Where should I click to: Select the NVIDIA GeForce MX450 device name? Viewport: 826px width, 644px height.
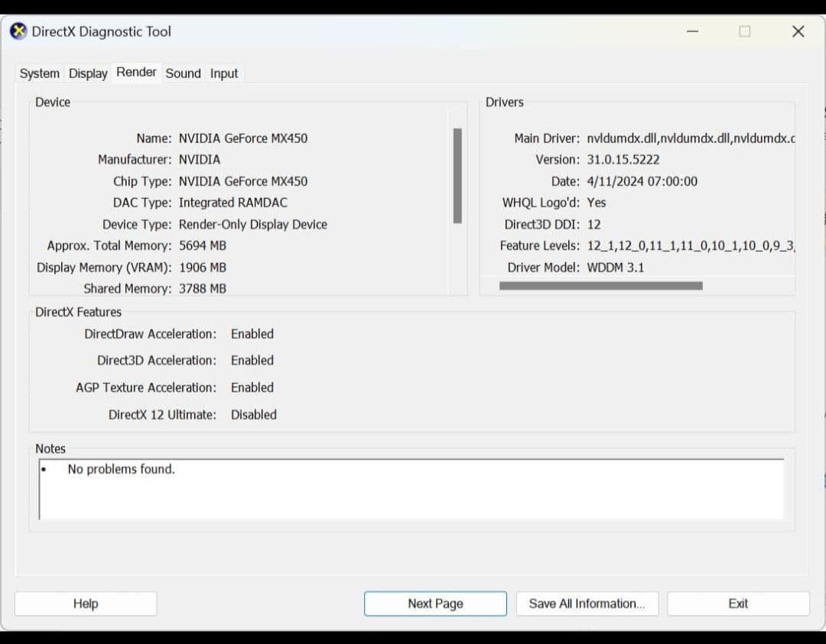coord(243,138)
